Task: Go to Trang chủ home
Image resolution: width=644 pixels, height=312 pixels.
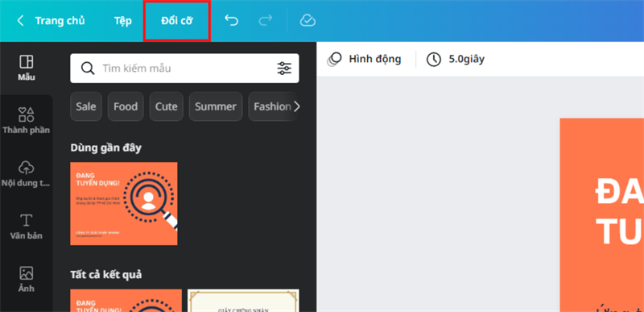Action: (x=60, y=21)
